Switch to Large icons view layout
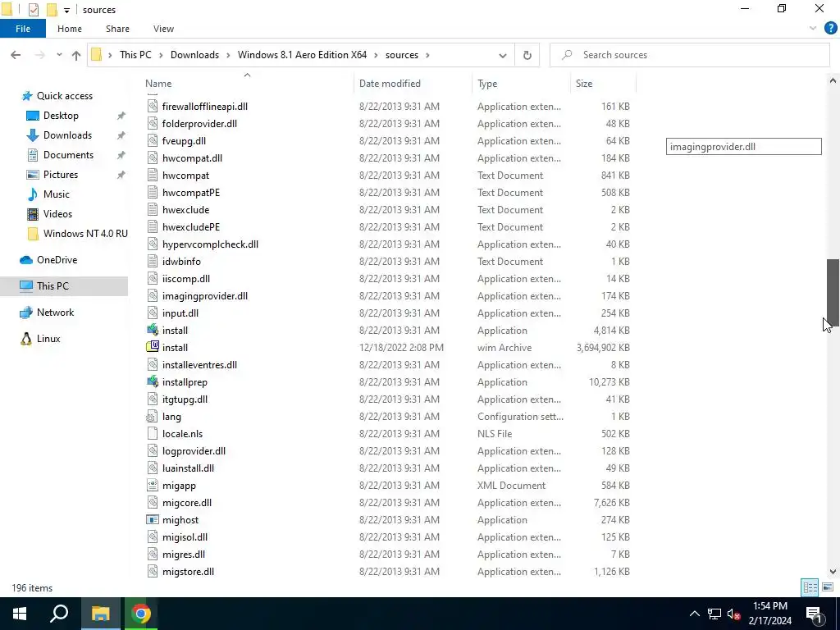 pos(828,587)
